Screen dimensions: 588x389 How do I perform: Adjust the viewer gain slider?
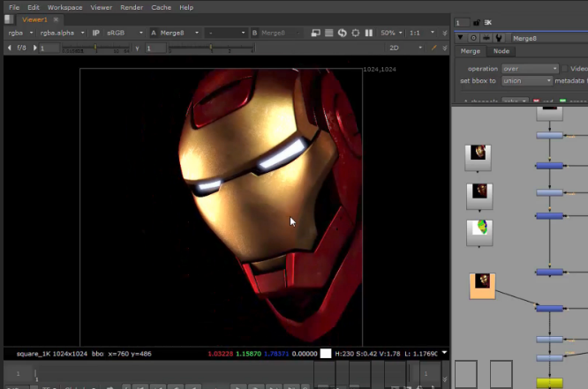point(95,48)
